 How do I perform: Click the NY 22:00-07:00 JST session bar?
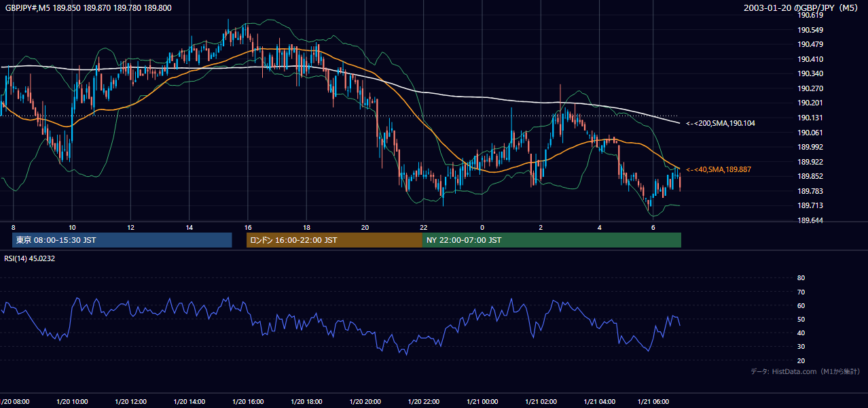tap(551, 240)
